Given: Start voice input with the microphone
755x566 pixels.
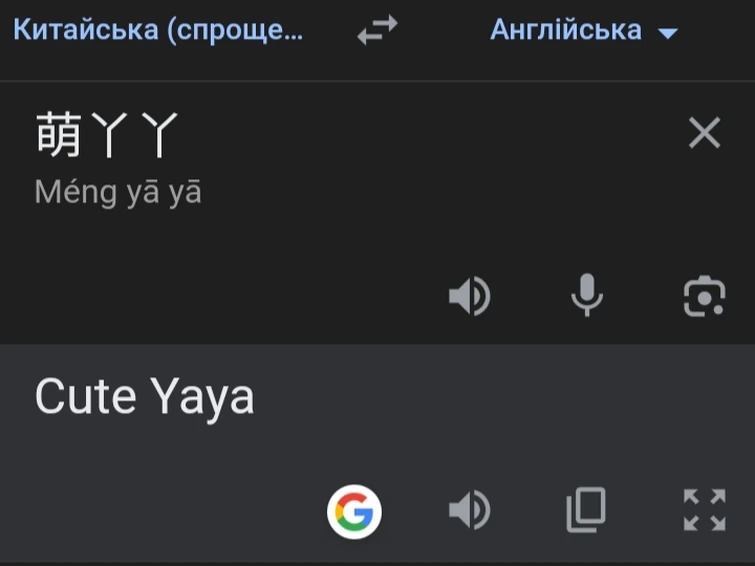Looking at the screenshot, I should [x=587, y=296].
